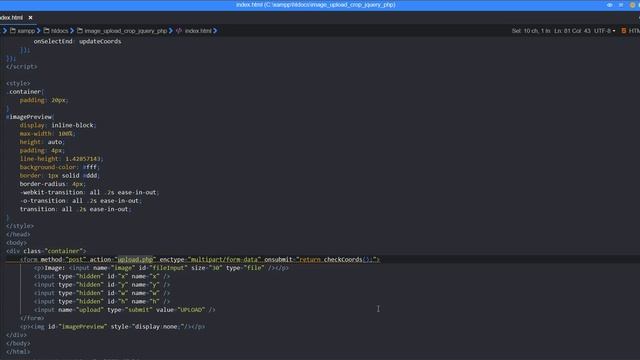Click the Sel 10 ch selection indicator

tap(531, 31)
